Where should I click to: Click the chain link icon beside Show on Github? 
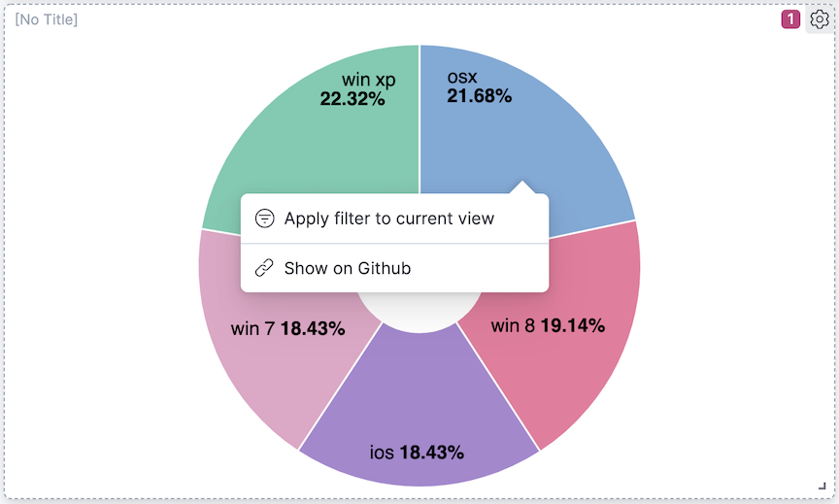[x=264, y=268]
